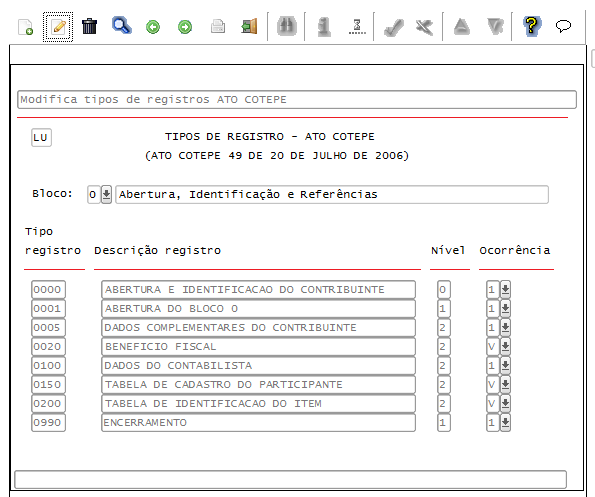Click description 'BENEFICIO FISCAL'
The height and width of the screenshot is (497, 595).
pyautogui.click(x=258, y=346)
